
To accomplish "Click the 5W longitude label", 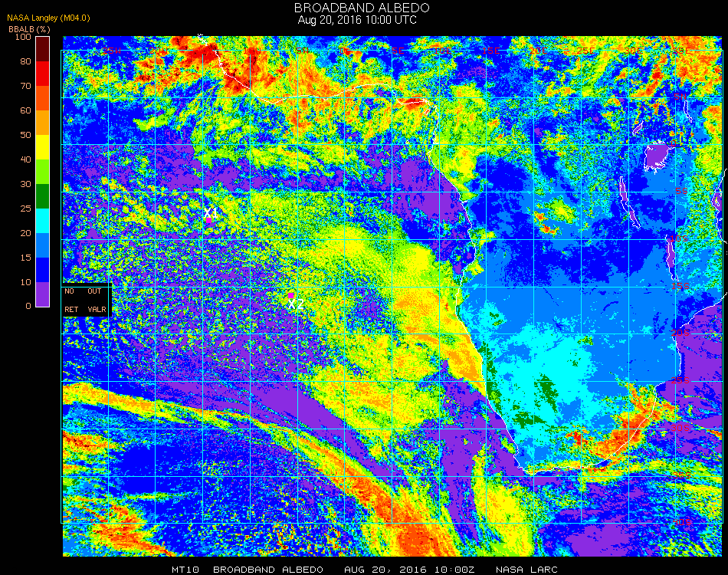I will pyautogui.click(x=302, y=50).
